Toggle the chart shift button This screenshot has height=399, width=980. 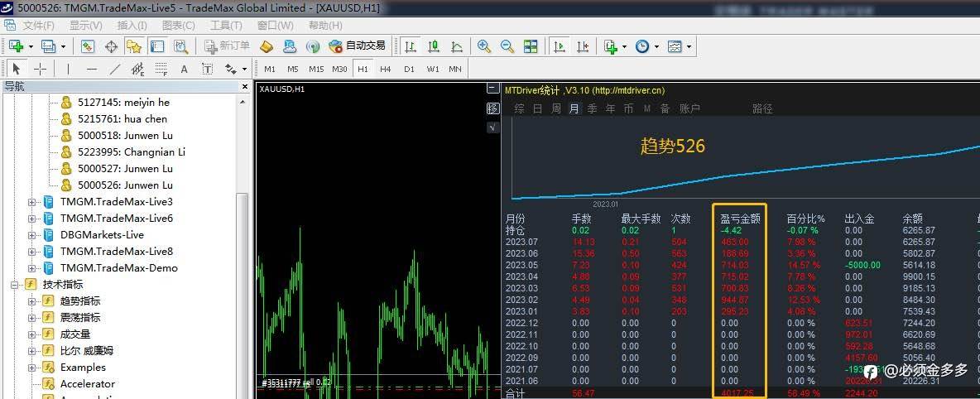pyautogui.click(x=583, y=46)
